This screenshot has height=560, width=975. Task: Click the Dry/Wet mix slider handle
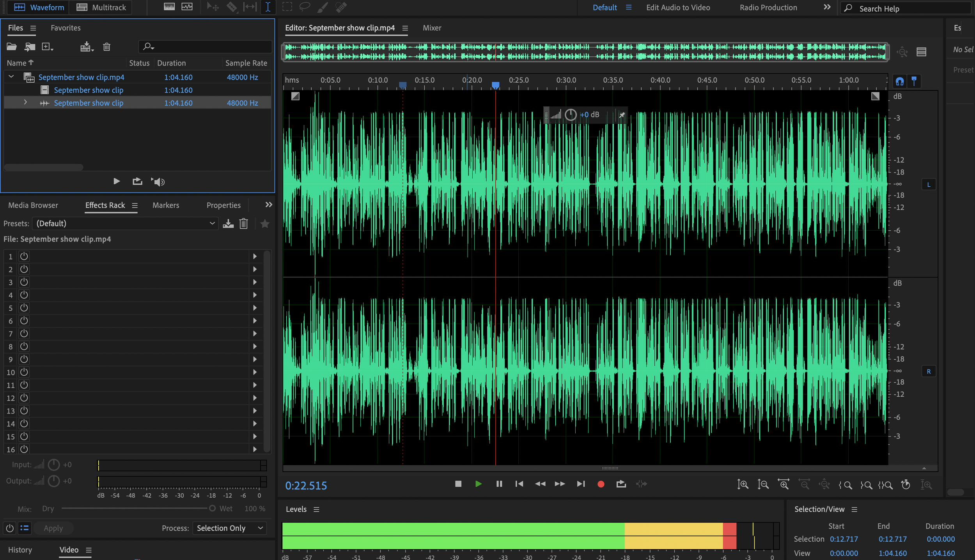(212, 509)
